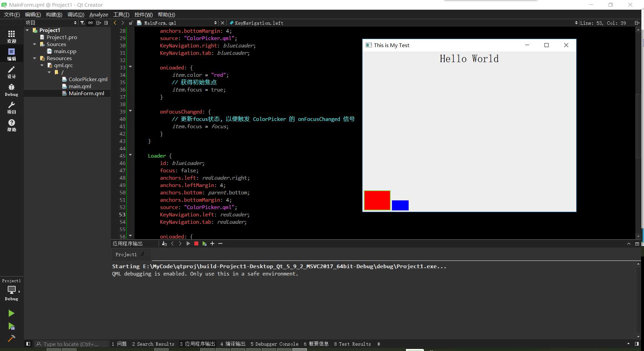This screenshot has height=351, width=644.
Task: Split the editor view
Action: (637, 23)
